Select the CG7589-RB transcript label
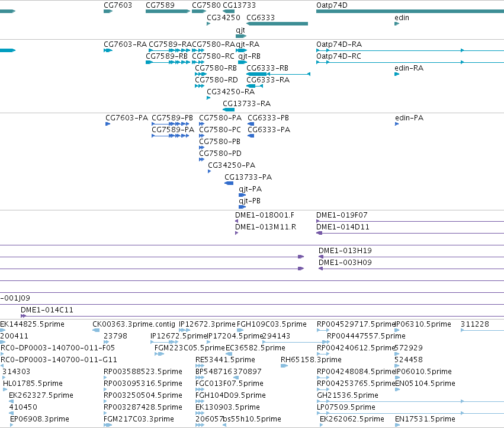This screenshot has height=428, width=504. [166, 56]
